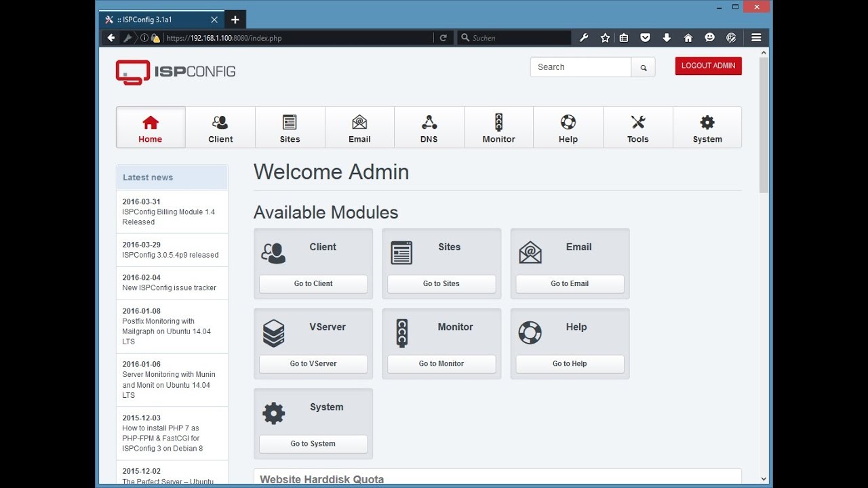This screenshot has width=868, height=488.
Task: Click the Website Harddisk Quota heading
Action: coord(322,479)
